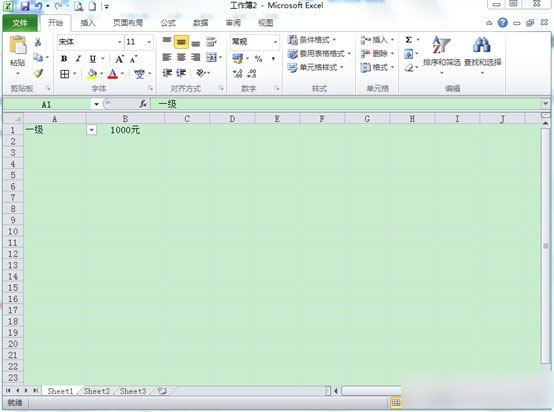This screenshot has width=554, height=412.
Task: Click accounting number format icon
Action: click(237, 59)
